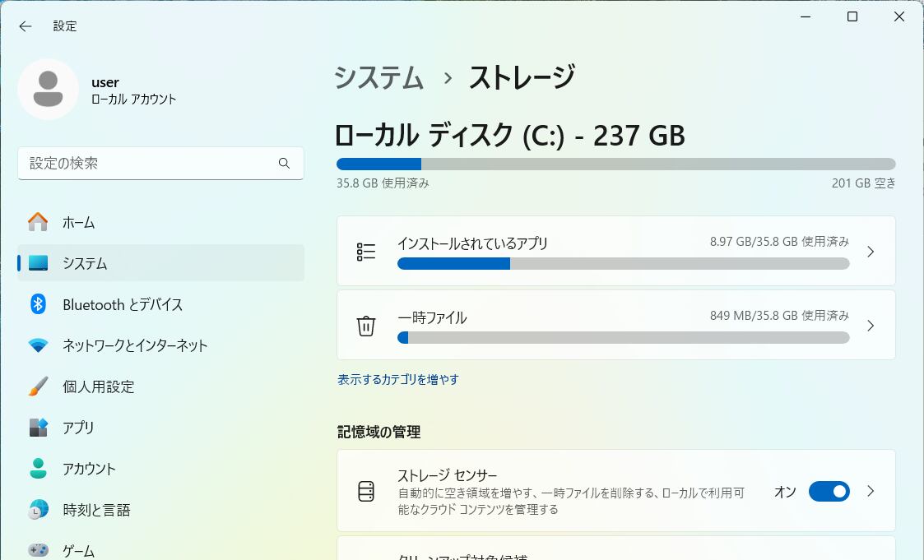Expand インストールされているアプリ chevron

[871, 252]
